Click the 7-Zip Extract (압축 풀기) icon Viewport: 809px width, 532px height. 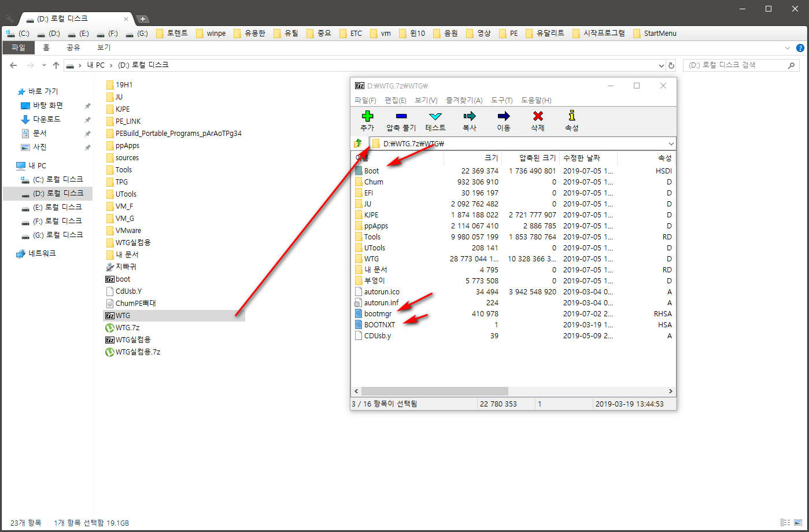coord(401,116)
